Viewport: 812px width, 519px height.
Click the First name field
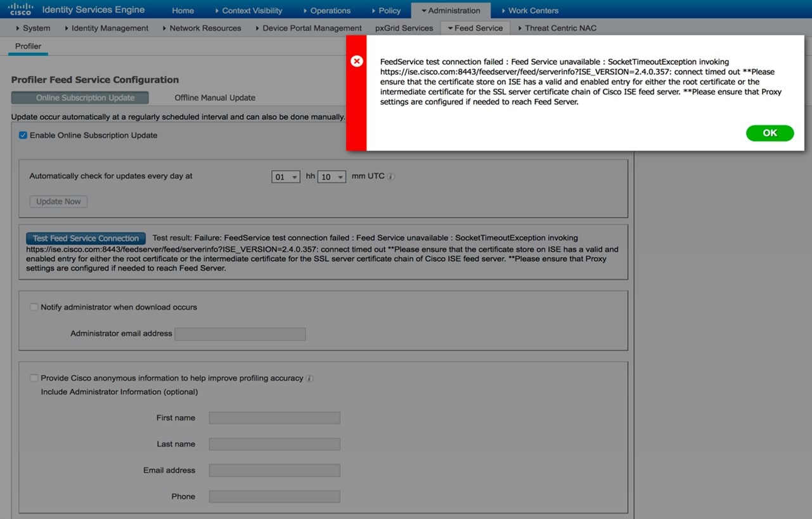coord(274,418)
